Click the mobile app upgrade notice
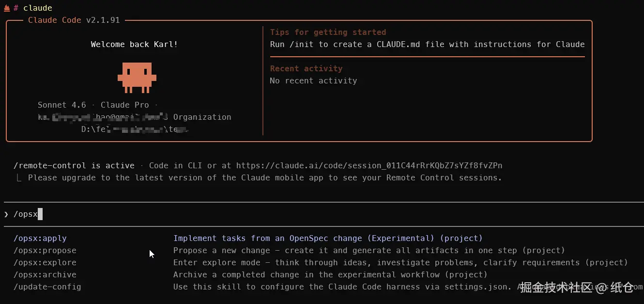 265,178
